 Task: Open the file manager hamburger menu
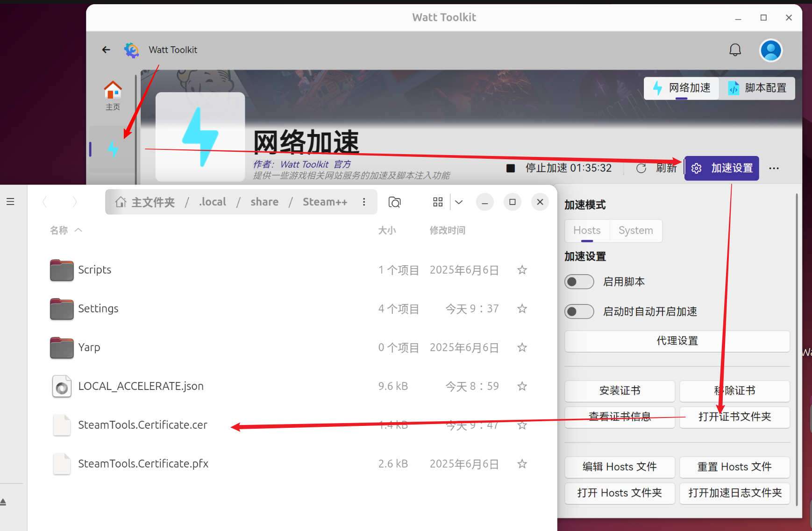click(10, 201)
